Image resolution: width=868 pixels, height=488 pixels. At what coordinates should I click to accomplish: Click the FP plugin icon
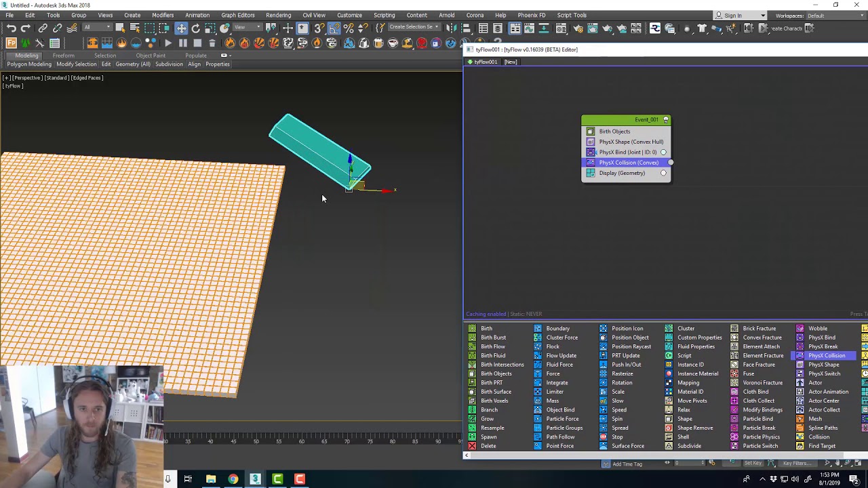click(12, 43)
